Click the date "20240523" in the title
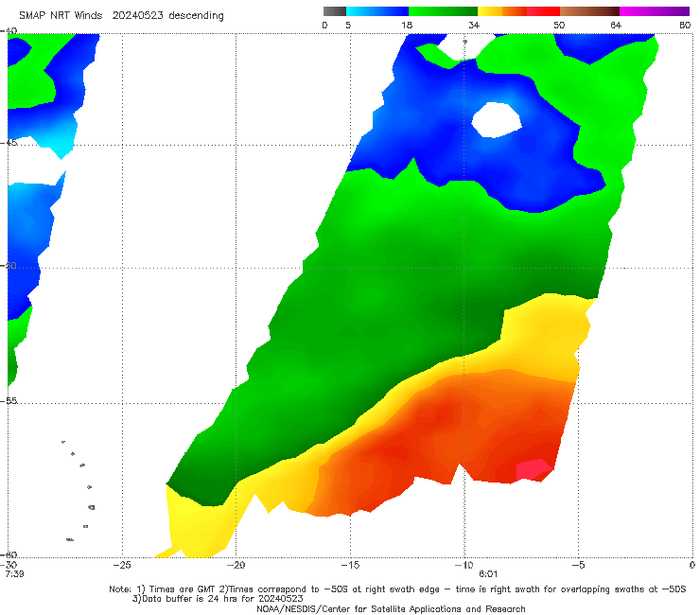 (137, 15)
